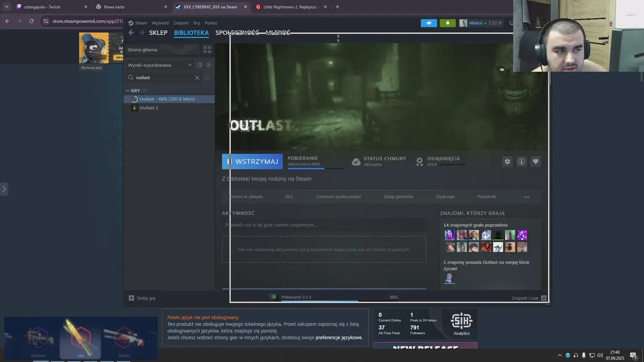Viewport: 644px width, 362px height.
Task: Close the XXX_CYBERRAT_XXX na Steam tab
Action: click(246, 7)
